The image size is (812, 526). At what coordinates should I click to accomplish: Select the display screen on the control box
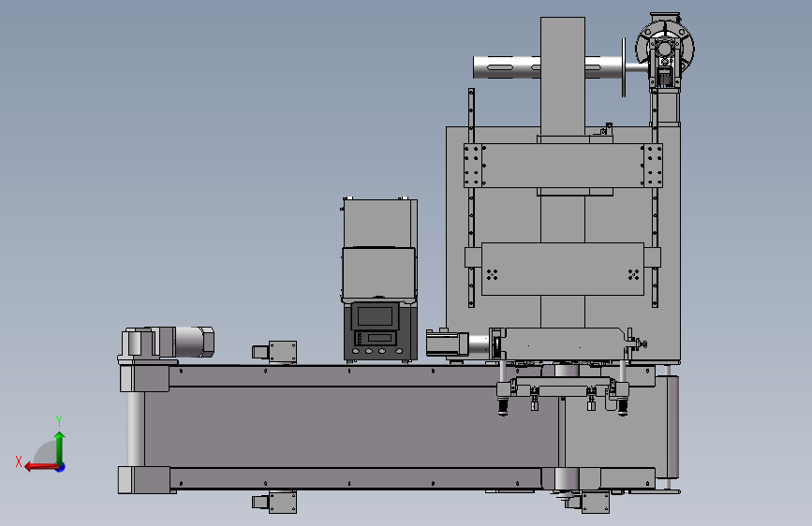point(375,315)
